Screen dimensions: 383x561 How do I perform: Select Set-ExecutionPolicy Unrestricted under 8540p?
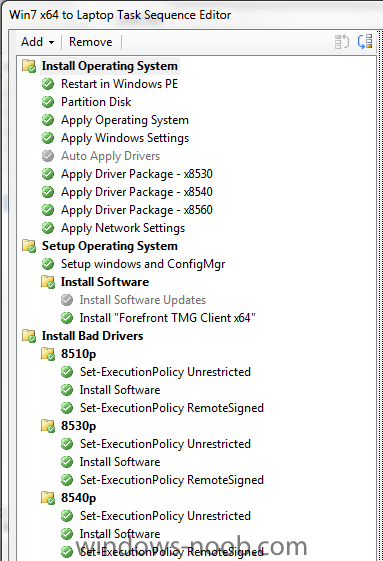click(x=165, y=516)
